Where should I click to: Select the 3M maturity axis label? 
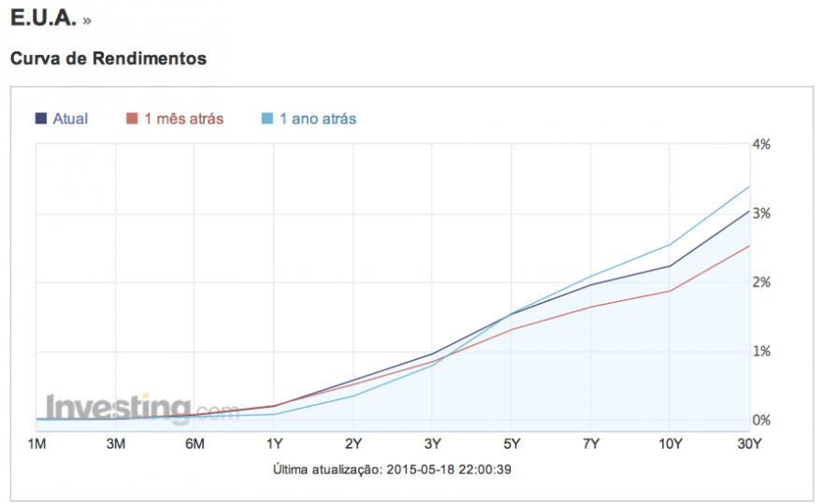(x=116, y=443)
